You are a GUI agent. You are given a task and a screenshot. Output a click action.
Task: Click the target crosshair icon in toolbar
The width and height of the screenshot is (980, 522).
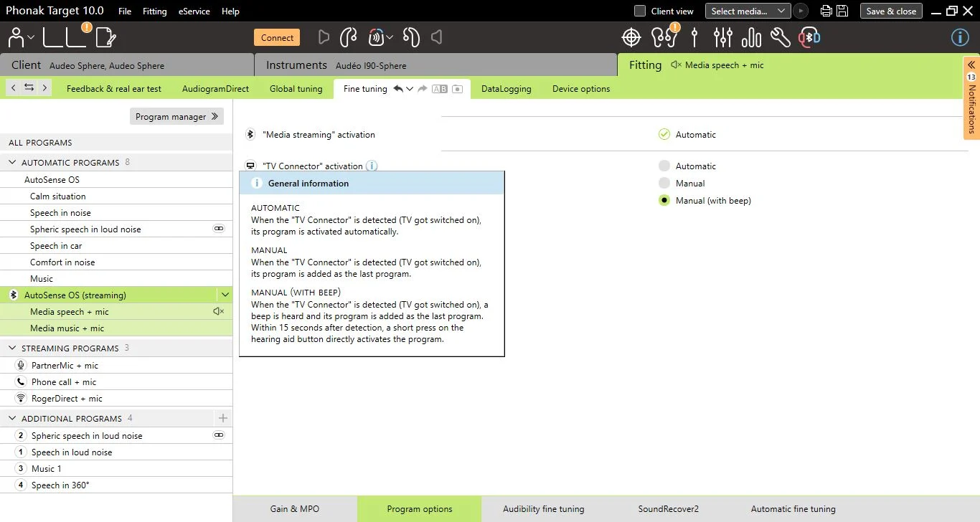coord(631,37)
